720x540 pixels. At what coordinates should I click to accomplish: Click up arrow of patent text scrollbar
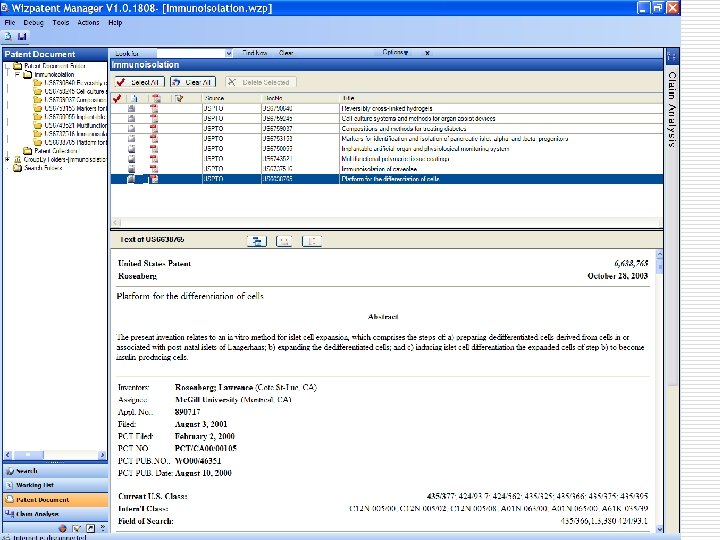(x=659, y=253)
